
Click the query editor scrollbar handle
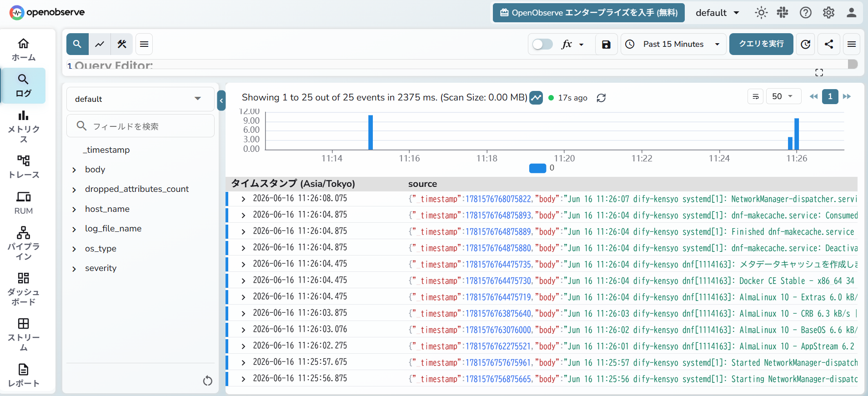pyautogui.click(x=853, y=64)
